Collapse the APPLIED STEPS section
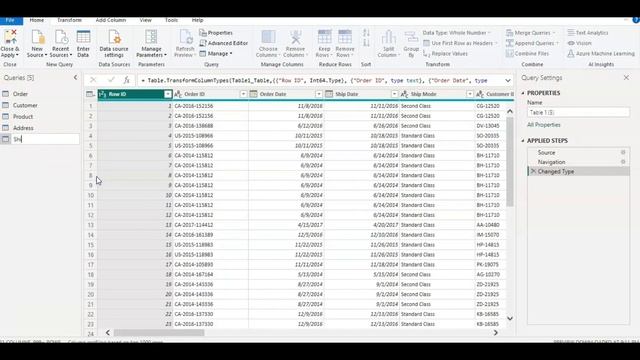Viewport: 640px width, 360px height. click(523, 140)
